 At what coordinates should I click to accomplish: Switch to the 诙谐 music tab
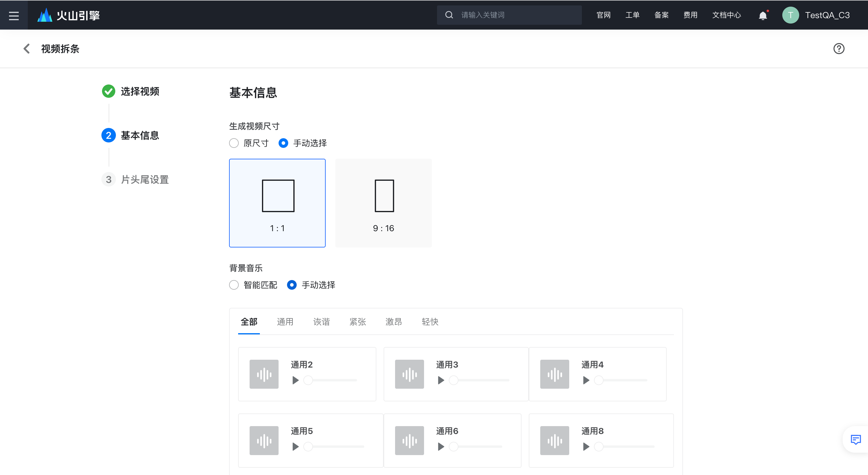(321, 322)
